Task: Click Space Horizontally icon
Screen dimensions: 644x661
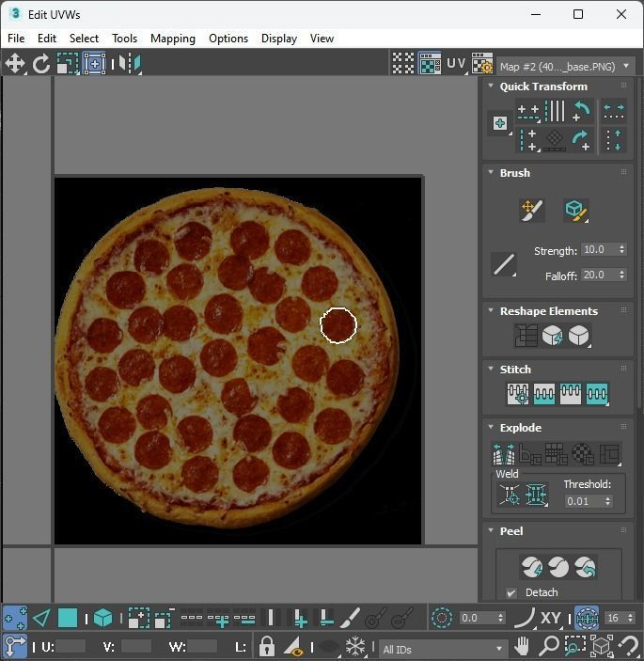Action: tap(614, 111)
